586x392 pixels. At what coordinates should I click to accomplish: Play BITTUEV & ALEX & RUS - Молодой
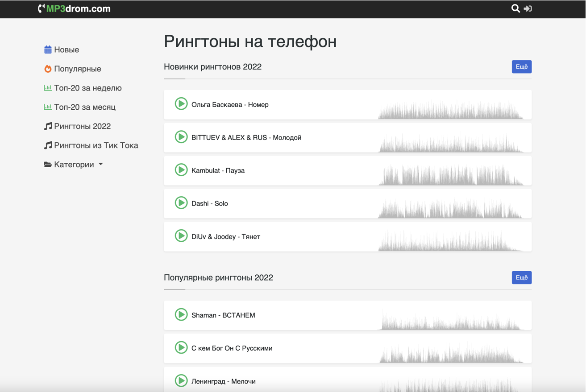(x=181, y=137)
